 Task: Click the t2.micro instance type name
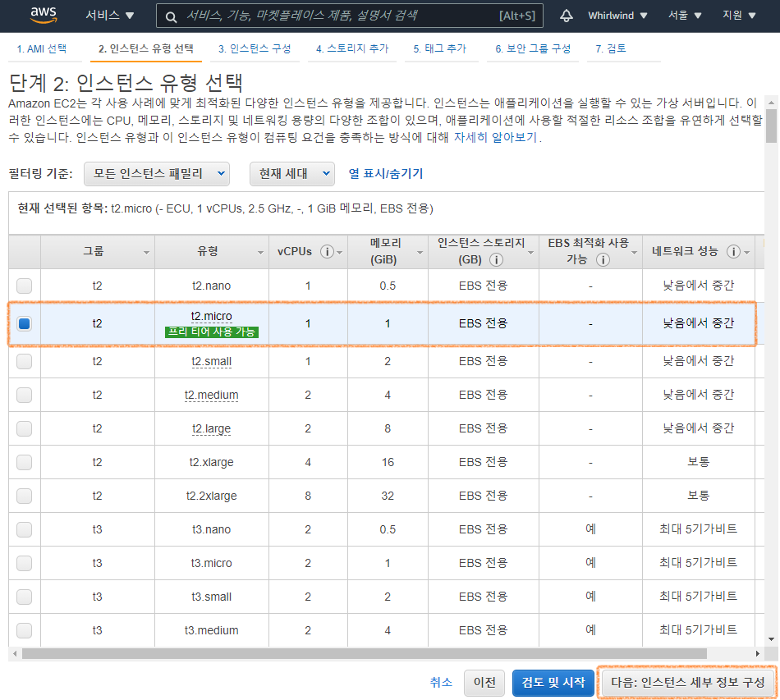tap(211, 317)
